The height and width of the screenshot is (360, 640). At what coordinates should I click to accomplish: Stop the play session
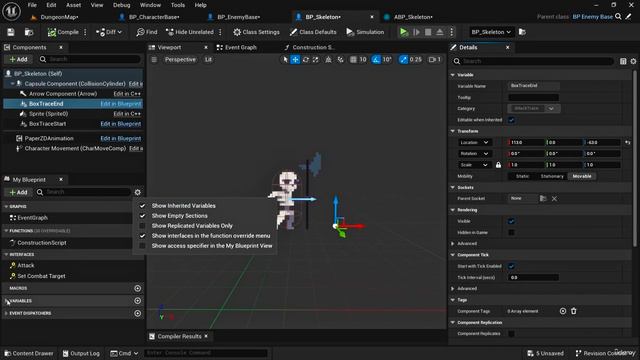click(428, 32)
